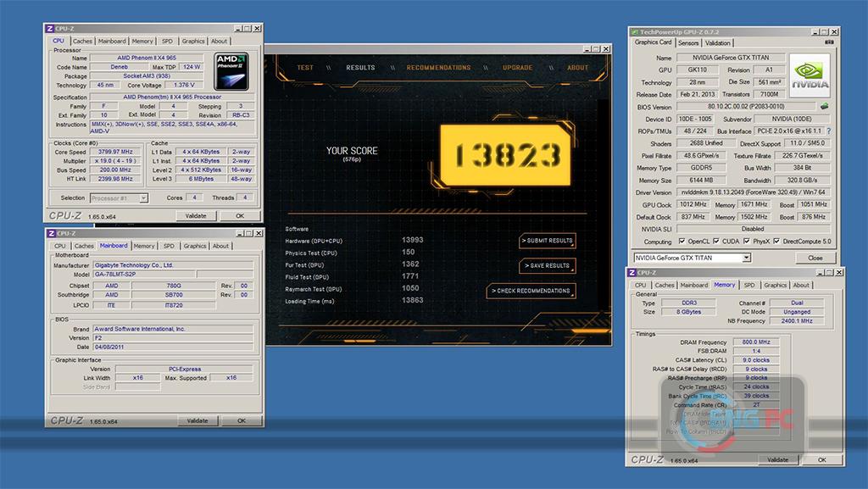
Task: Open RECOMMENDATIONS in the benchmark menu
Action: tap(438, 68)
